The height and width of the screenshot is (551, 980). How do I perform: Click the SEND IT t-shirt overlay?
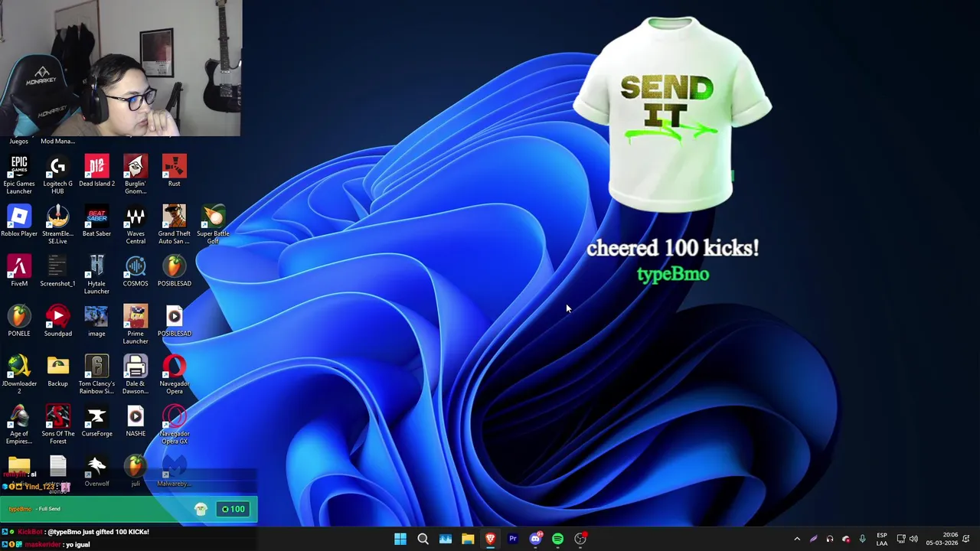[672, 113]
